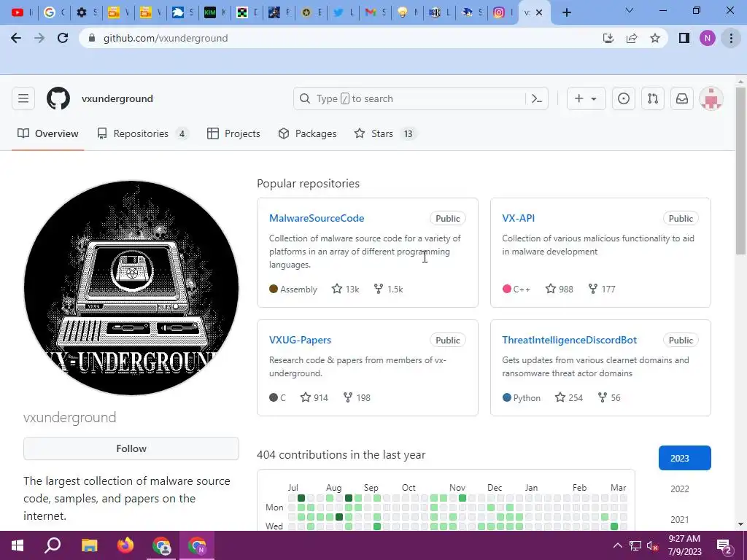Switch to the Projects tab

click(x=234, y=134)
